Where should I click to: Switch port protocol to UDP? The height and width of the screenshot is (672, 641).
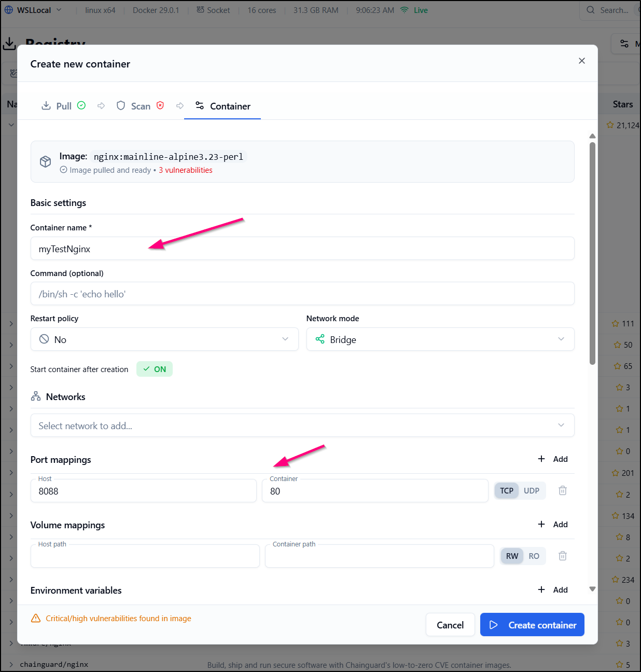(531, 490)
